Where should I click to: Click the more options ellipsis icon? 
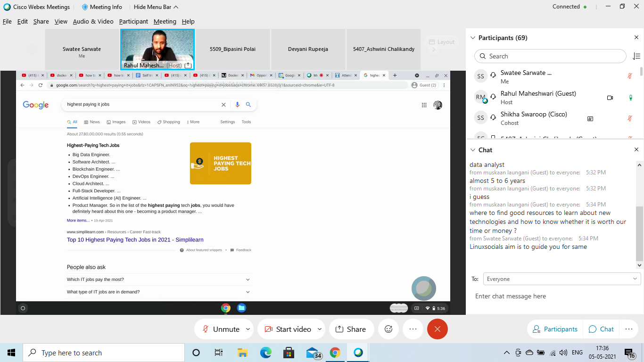[413, 329]
